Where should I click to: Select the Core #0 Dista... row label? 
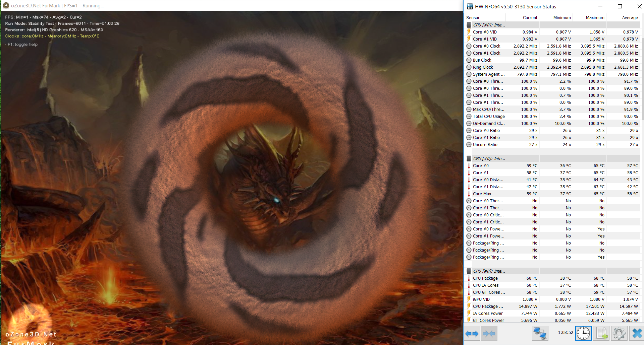point(488,180)
